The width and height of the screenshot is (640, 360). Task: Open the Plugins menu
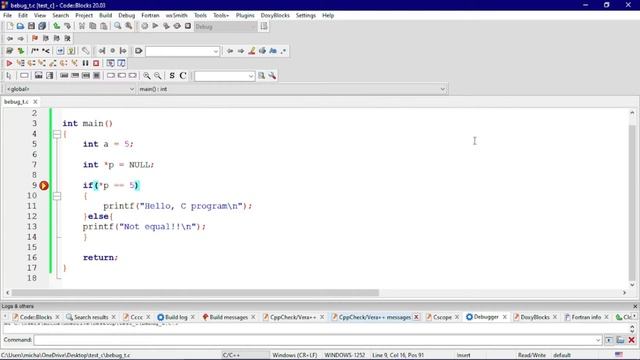coord(245,15)
